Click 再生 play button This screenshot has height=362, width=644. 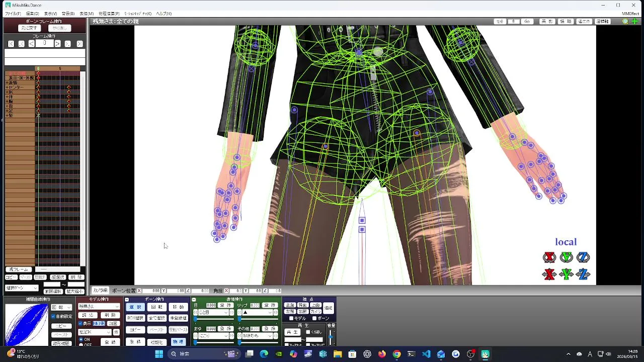tap(292, 332)
